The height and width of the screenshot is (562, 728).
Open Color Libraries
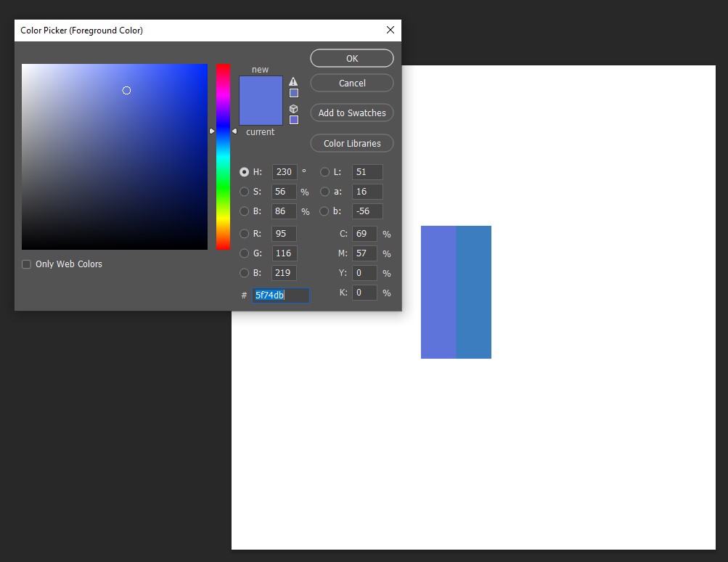[352, 143]
